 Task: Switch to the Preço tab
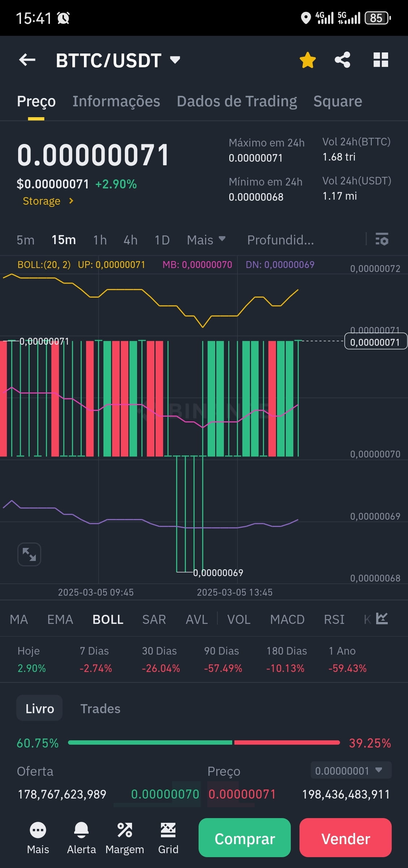coord(36,101)
